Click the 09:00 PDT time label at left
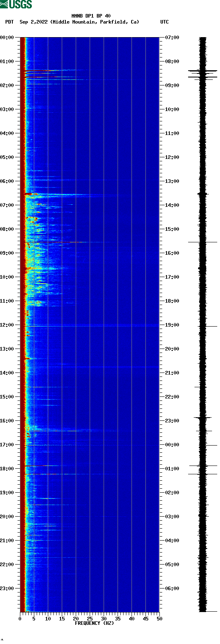220x644 pixels. click(x=7, y=253)
